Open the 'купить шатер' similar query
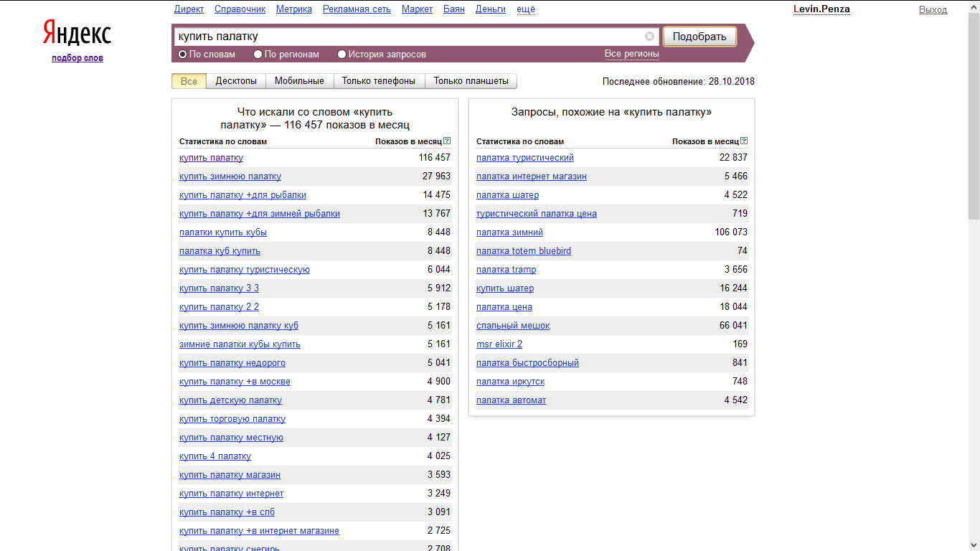The height and width of the screenshot is (551, 980). point(505,288)
